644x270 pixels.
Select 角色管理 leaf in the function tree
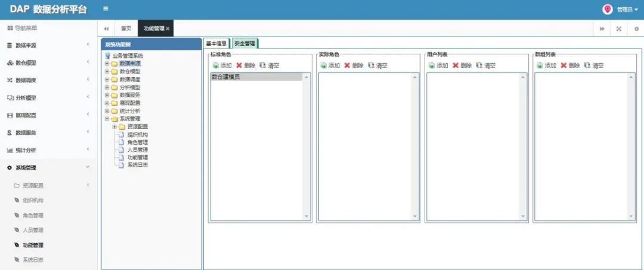pyautogui.click(x=138, y=142)
